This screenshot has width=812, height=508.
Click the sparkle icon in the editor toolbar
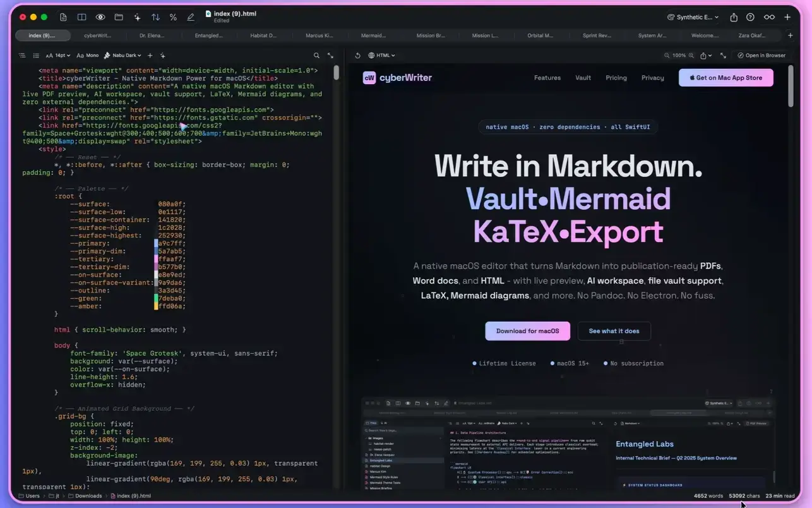pos(162,56)
